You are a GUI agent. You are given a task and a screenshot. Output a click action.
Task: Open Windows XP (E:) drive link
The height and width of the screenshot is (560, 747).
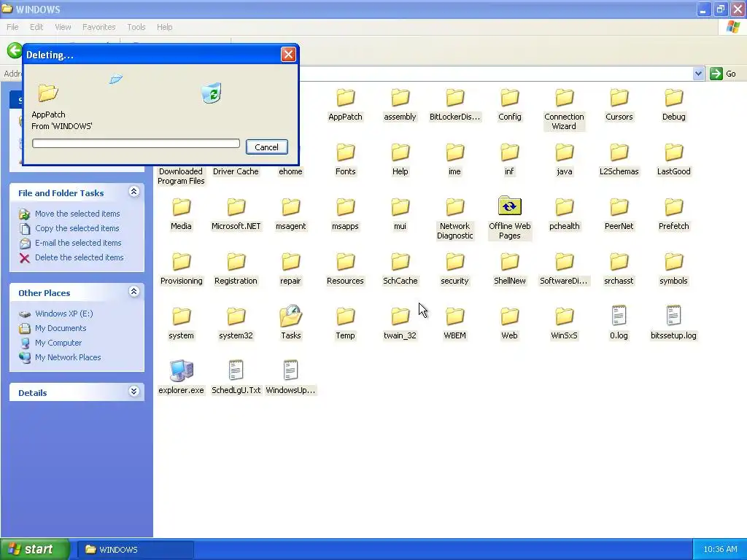click(64, 314)
